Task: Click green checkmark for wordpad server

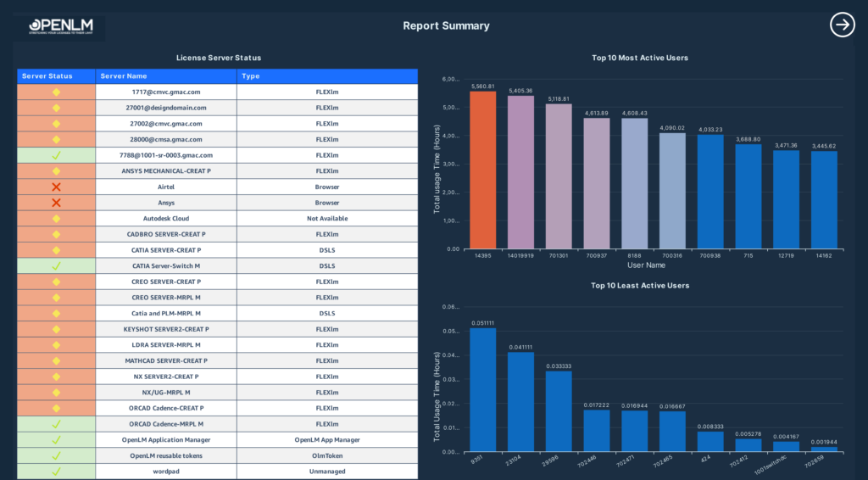Action: [x=56, y=472]
